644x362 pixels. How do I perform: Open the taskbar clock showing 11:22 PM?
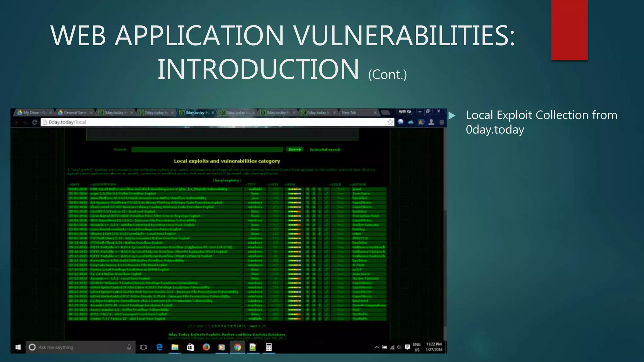pos(434,347)
